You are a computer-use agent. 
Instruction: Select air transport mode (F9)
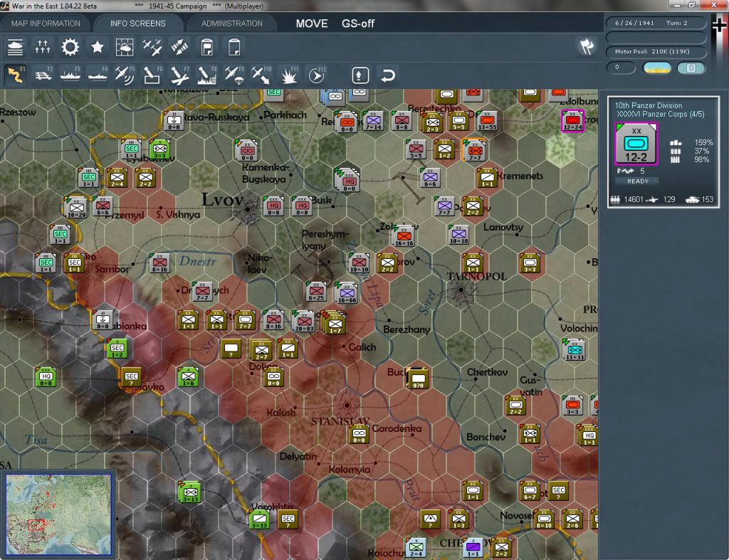tap(234, 75)
